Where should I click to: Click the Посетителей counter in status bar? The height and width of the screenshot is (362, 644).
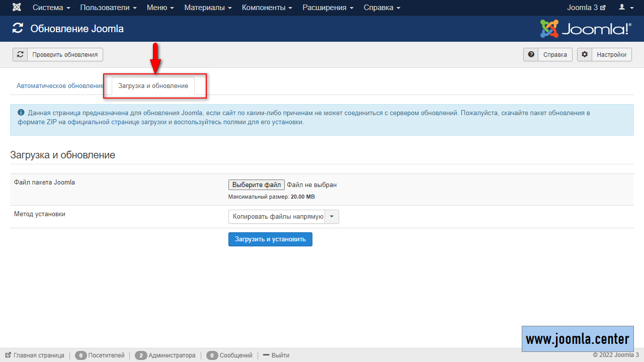100,355
